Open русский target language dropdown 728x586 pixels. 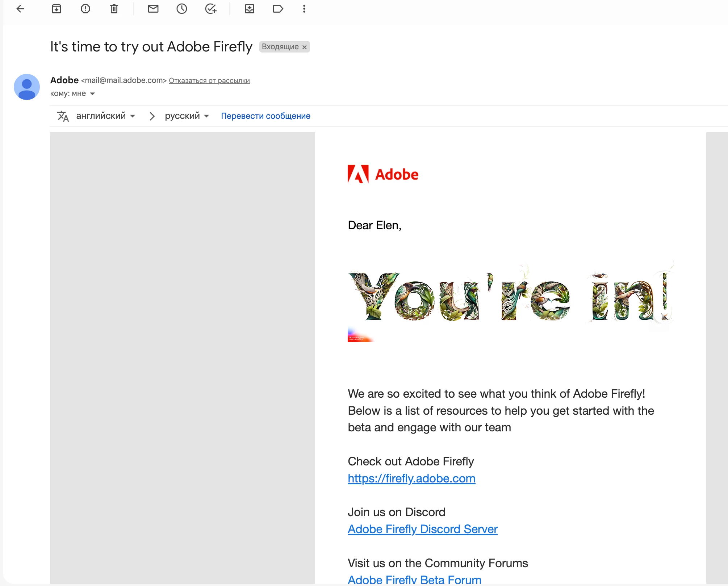tap(187, 116)
